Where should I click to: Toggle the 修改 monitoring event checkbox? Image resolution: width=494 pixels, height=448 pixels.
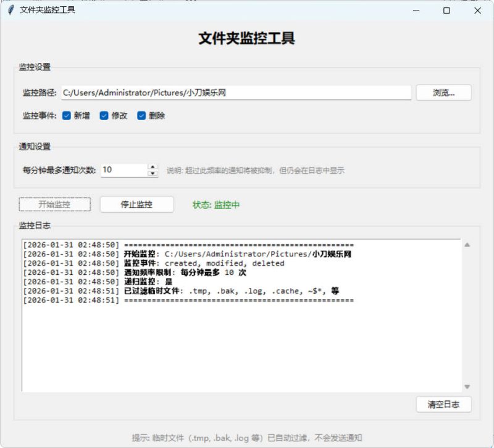click(x=103, y=115)
